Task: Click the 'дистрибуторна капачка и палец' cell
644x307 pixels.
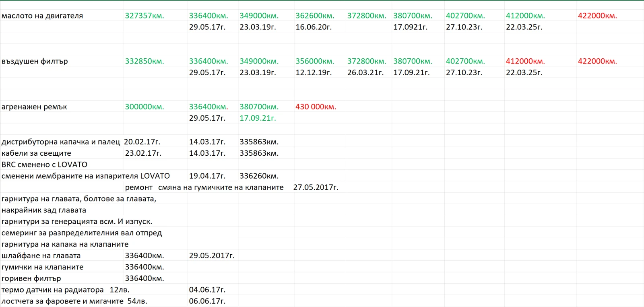Action: [60, 142]
